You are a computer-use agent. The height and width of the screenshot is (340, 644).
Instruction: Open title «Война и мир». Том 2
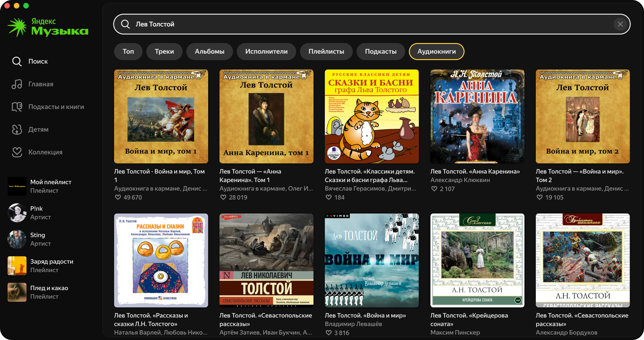pos(580,175)
